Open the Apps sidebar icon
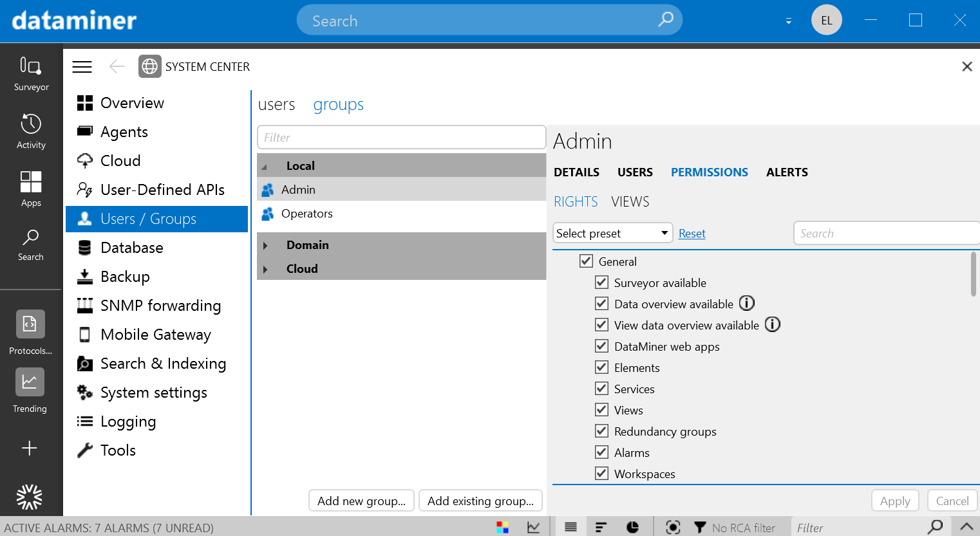The height and width of the screenshot is (536, 980). 31,189
